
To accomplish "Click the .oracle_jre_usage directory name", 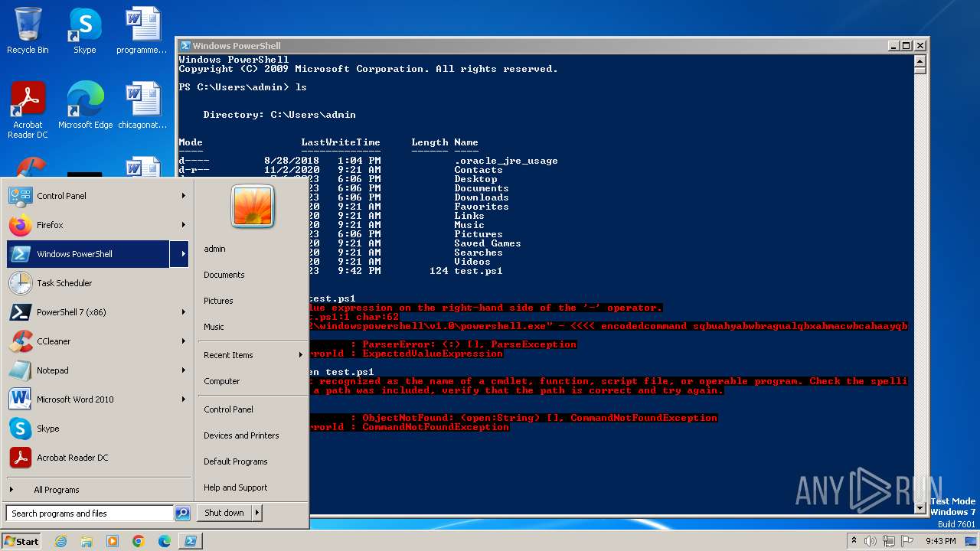I will 505,161.
